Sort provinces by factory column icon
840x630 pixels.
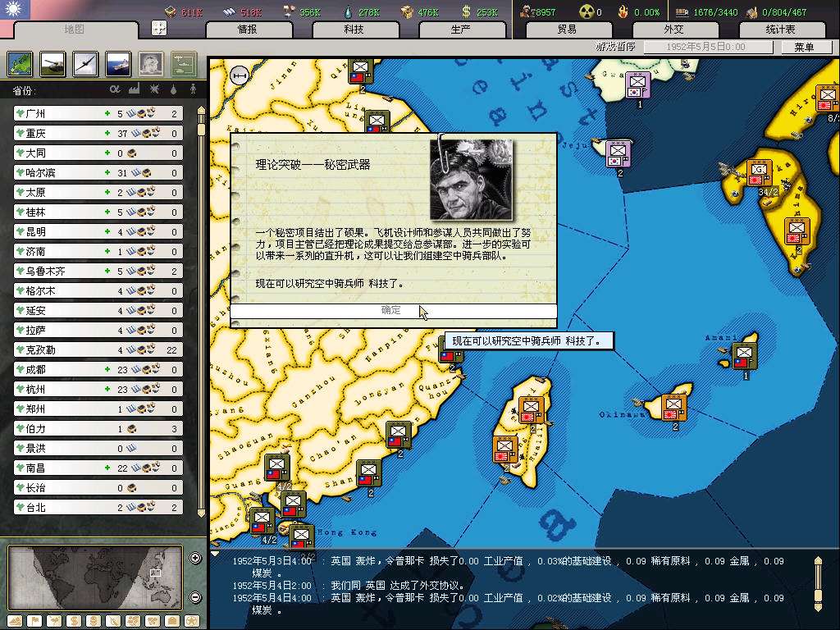pos(135,89)
